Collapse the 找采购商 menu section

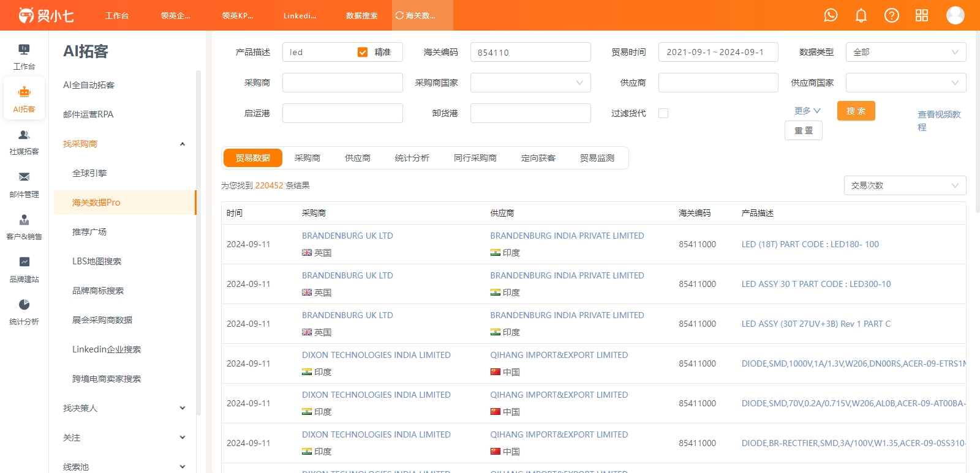click(x=182, y=144)
